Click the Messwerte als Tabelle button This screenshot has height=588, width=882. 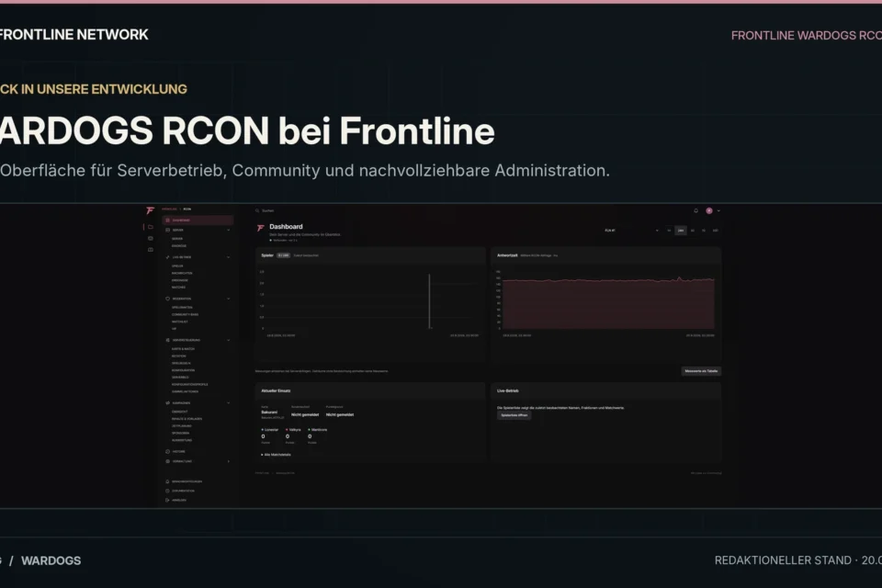(701, 371)
